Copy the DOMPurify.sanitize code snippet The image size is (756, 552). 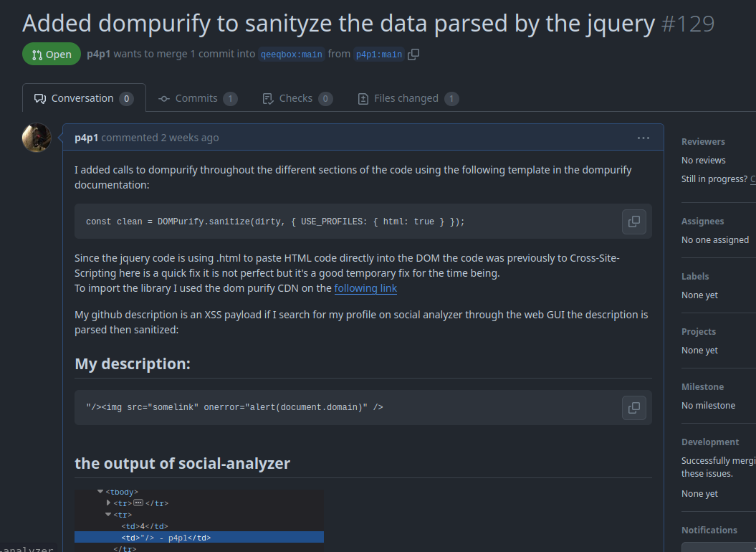[633, 222]
